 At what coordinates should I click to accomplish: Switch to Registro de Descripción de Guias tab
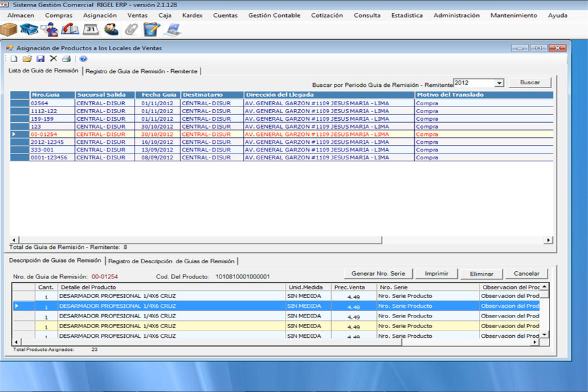pos(171,261)
